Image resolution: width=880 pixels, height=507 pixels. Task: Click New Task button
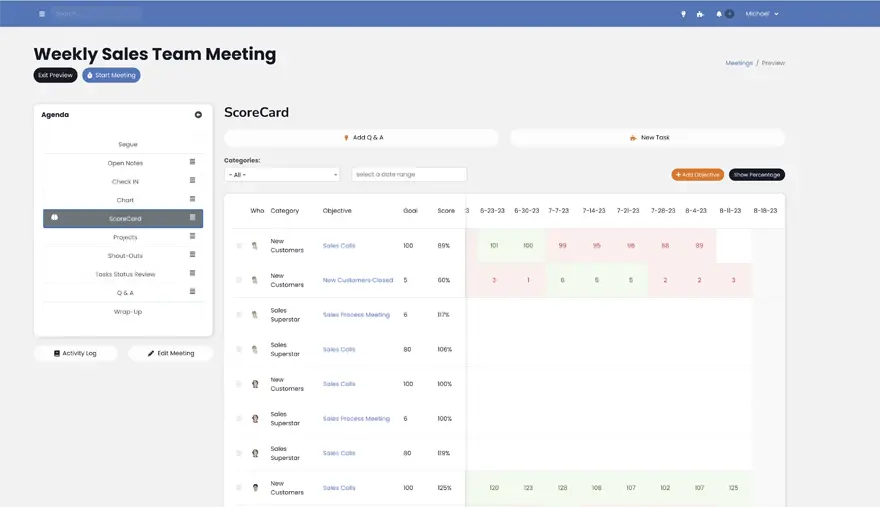point(648,138)
